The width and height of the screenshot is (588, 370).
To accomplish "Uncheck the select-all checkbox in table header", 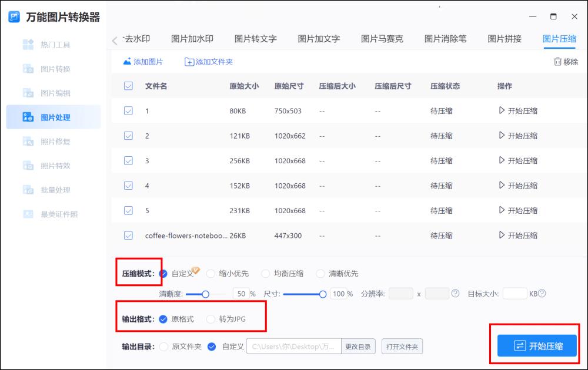I will coord(128,86).
